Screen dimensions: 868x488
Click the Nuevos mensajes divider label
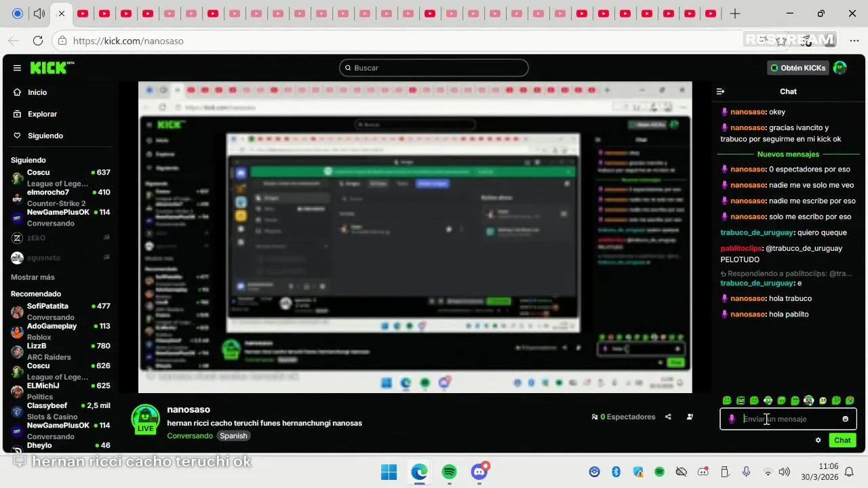(x=788, y=155)
